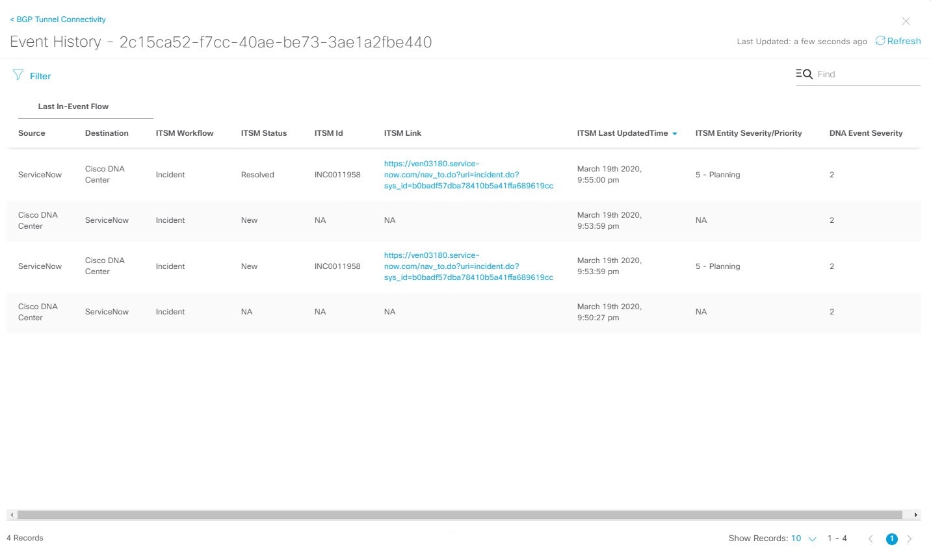Go back to BGP Tunnel Connectivity
The width and height of the screenshot is (931, 560).
[x=58, y=19]
